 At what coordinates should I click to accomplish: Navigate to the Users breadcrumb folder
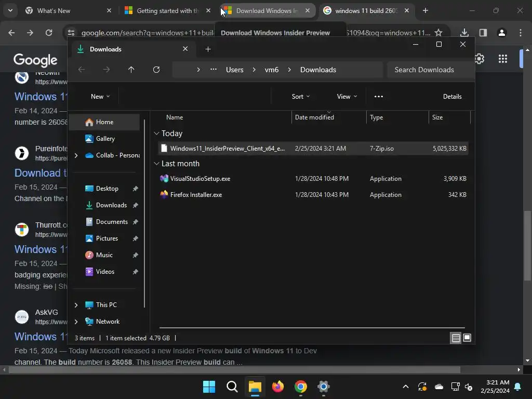235,70
